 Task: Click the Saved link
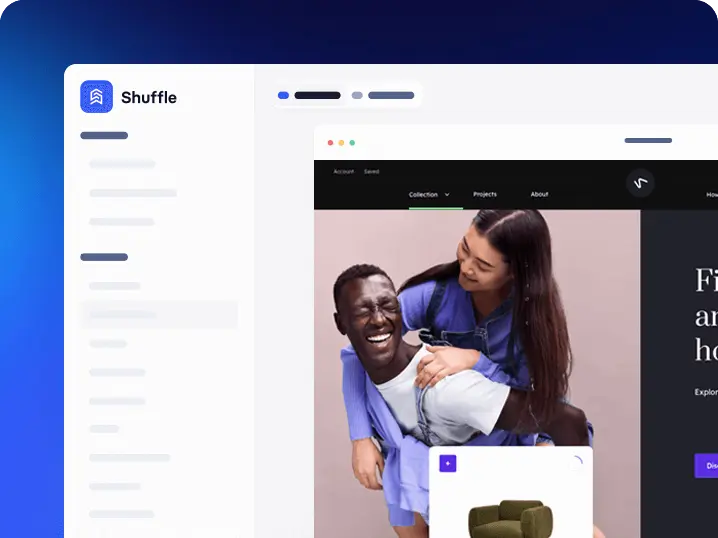[371, 172]
